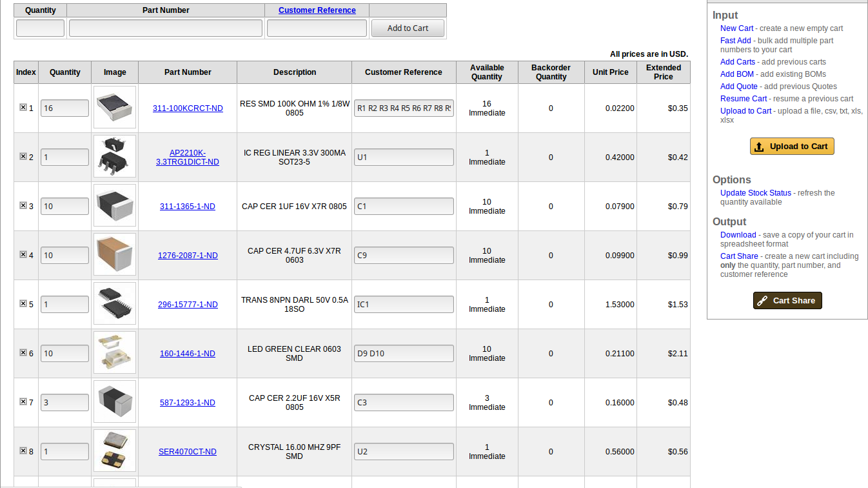868x488 pixels.
Task: Click the Add to Cart button
Action: point(408,28)
